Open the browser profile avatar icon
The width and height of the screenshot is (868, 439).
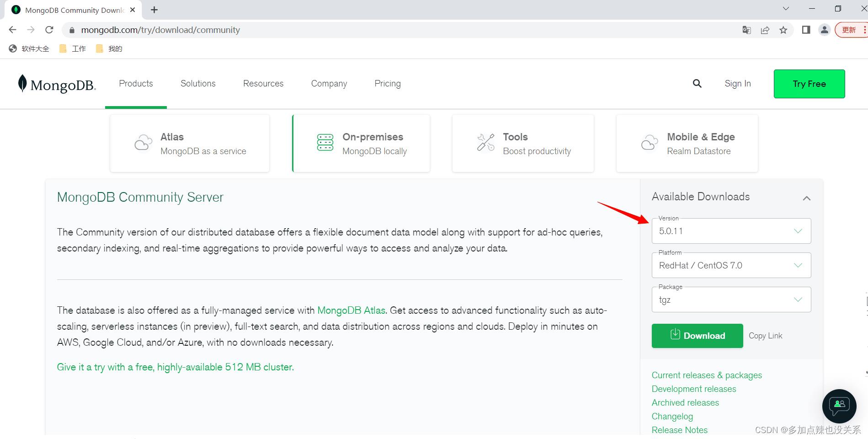coord(824,30)
